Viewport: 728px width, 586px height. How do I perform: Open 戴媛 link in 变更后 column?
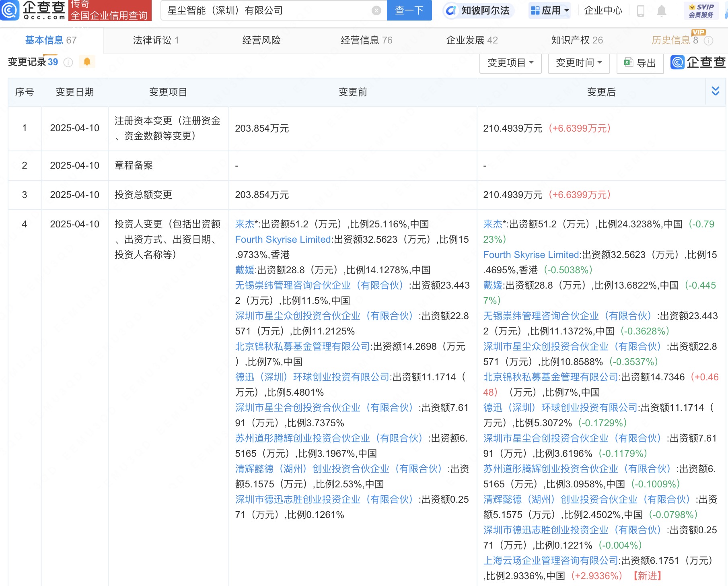tap(493, 285)
